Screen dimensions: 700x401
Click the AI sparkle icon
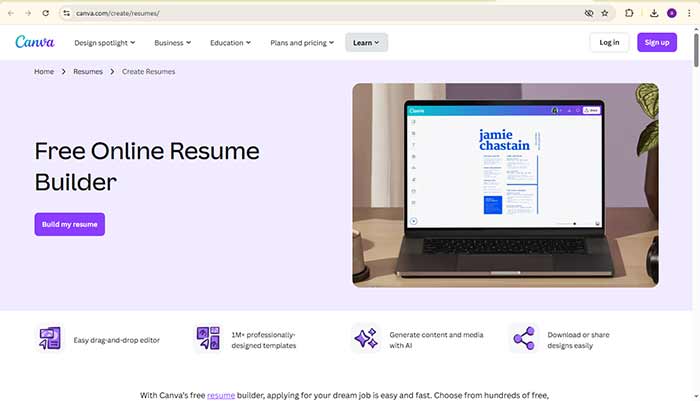366,338
